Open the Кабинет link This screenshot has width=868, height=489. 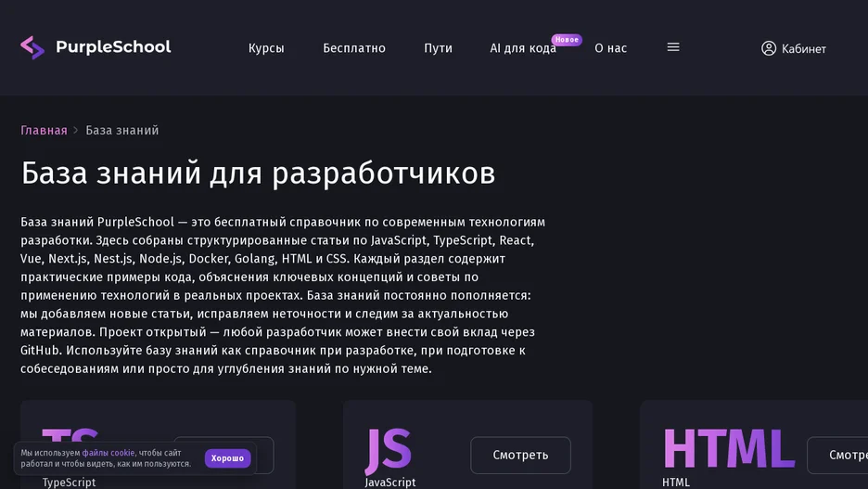click(804, 49)
